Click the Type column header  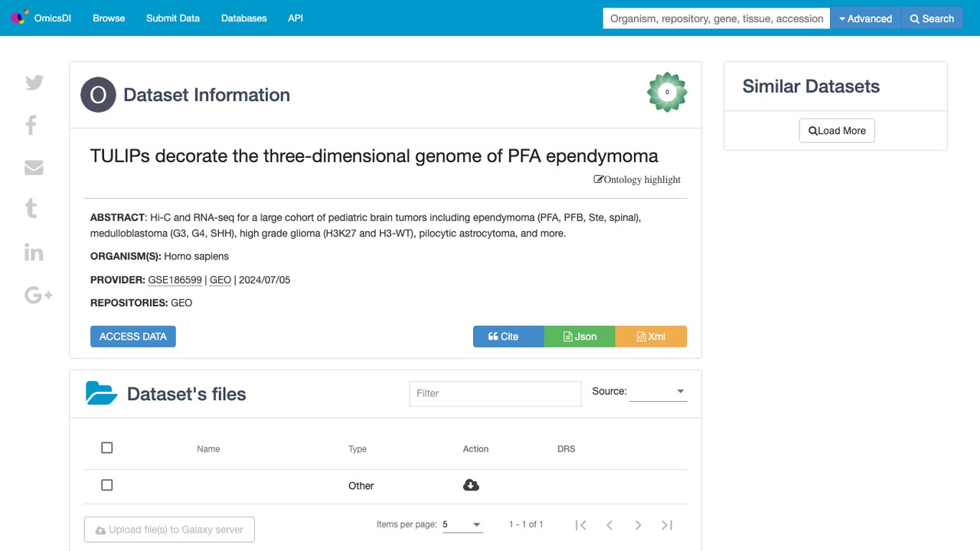pyautogui.click(x=358, y=449)
